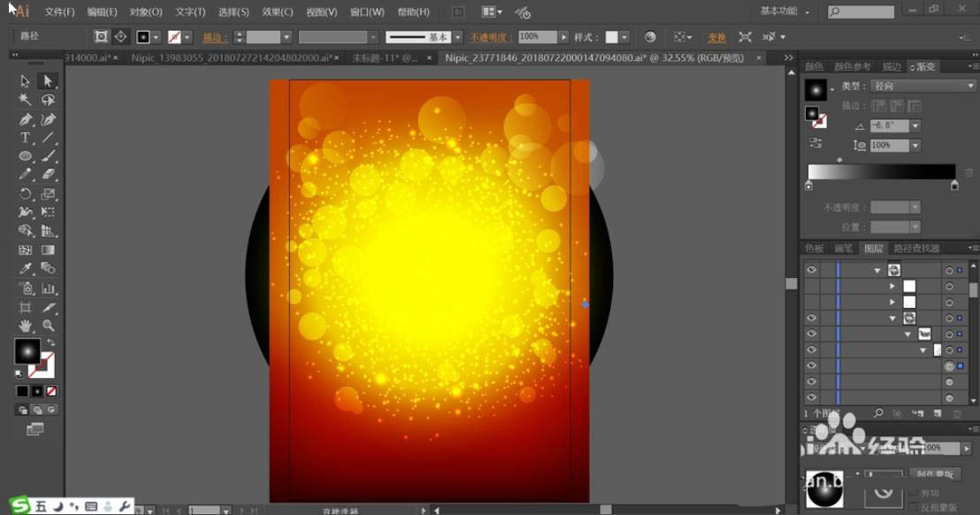Toggle visibility eye of bottom layer row
This screenshot has width=980, height=515.
tap(811, 397)
